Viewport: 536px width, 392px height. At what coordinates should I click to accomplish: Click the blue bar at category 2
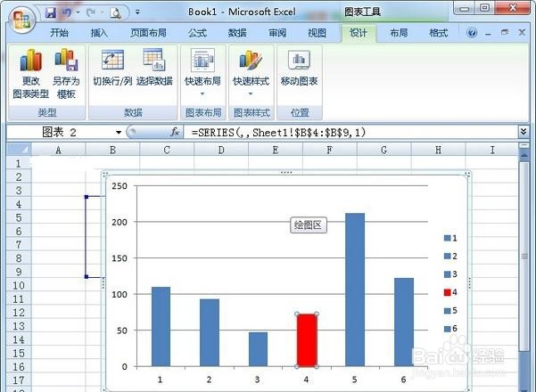click(x=210, y=333)
